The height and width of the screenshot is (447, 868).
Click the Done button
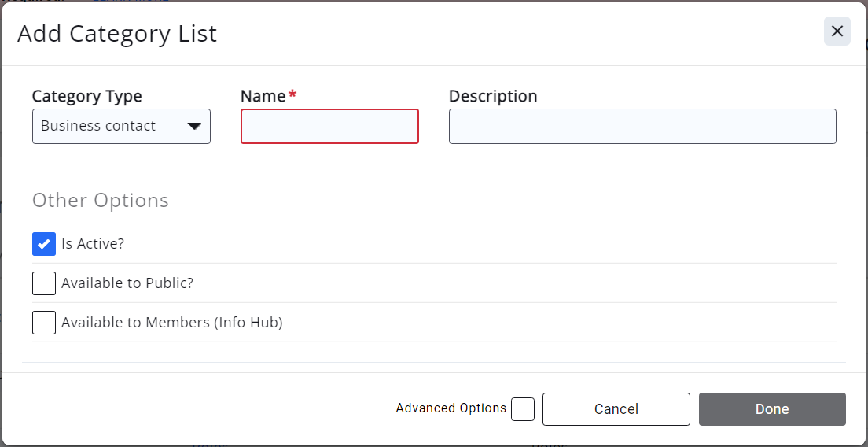click(771, 409)
